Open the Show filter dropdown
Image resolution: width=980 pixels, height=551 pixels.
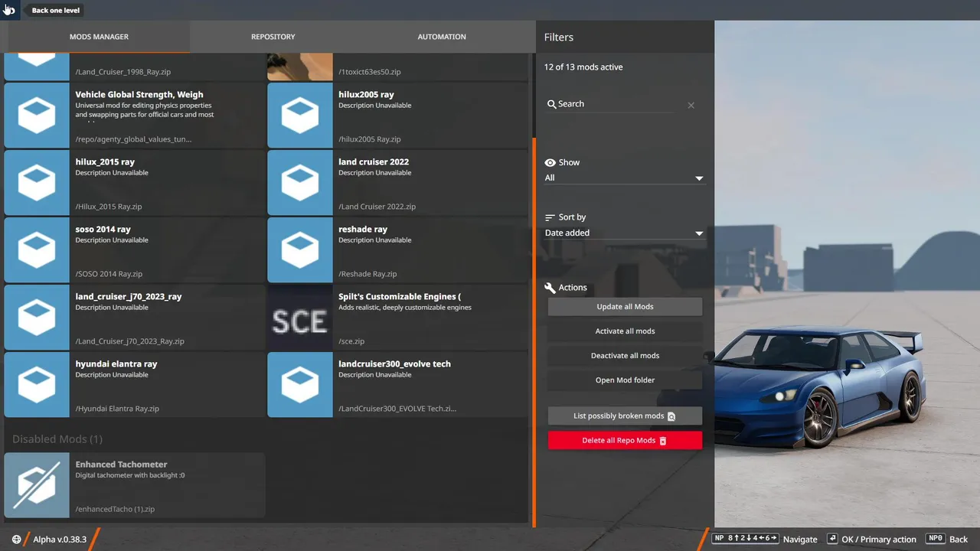pyautogui.click(x=624, y=178)
